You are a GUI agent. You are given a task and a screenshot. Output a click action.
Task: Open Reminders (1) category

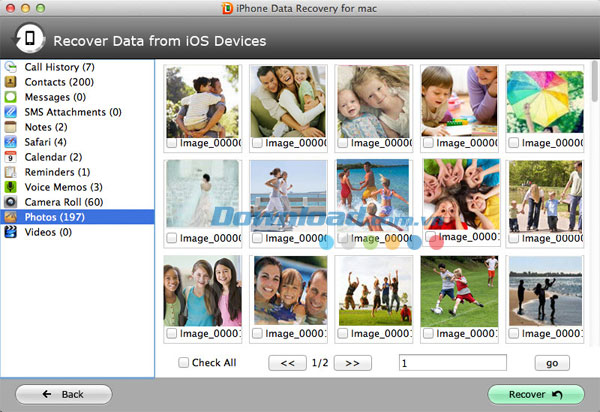[x=77, y=172]
